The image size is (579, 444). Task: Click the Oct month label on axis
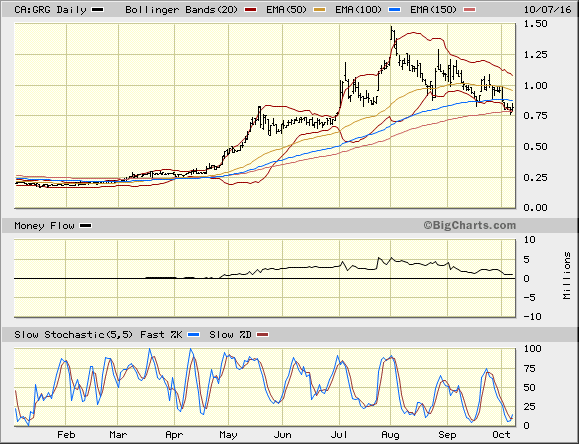coord(501,435)
